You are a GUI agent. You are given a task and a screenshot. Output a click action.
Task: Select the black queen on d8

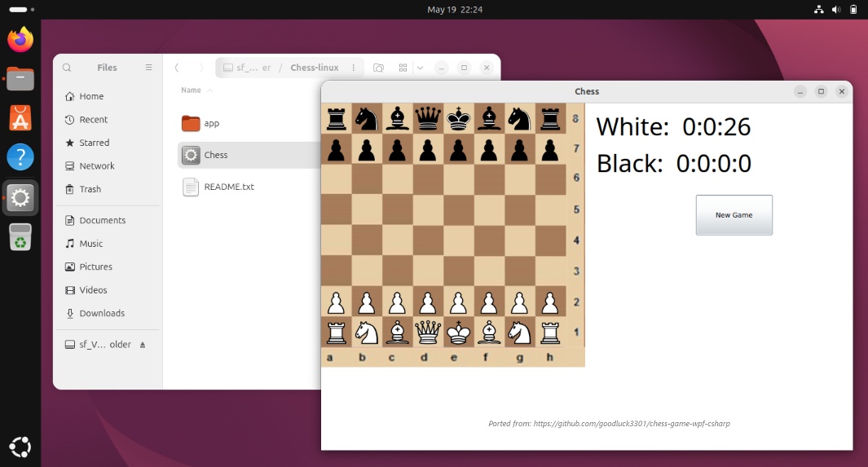428,118
